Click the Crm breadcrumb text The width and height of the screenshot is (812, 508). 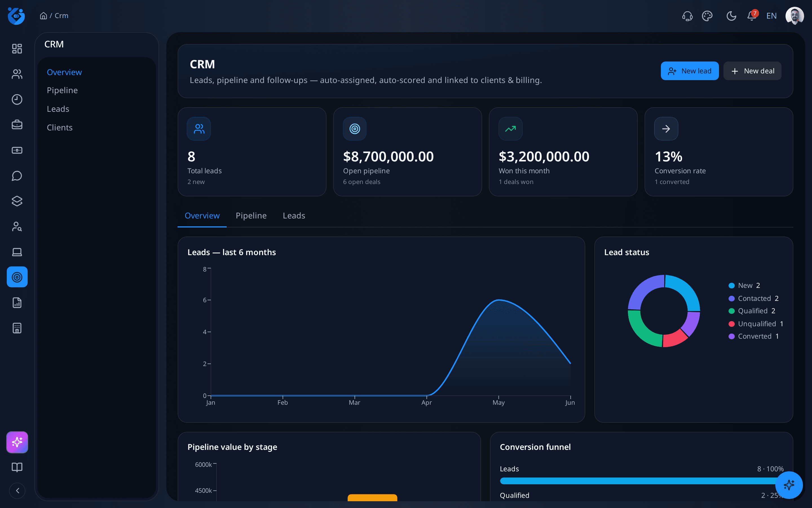61,16
